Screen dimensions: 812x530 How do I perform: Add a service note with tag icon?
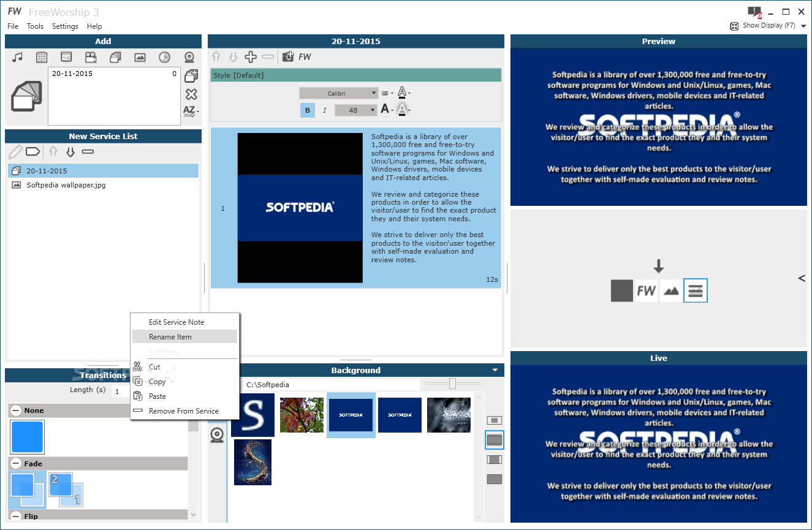coord(32,151)
